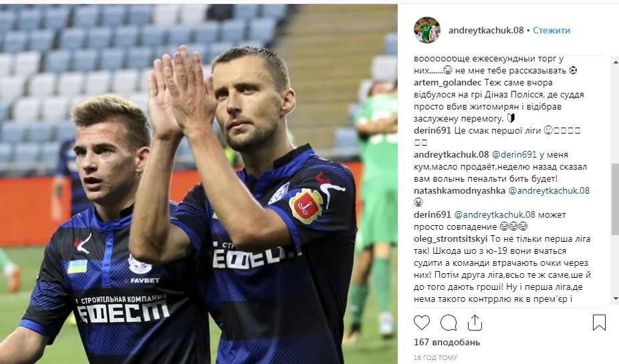Open the oleg_strontsitskyi commenter profile
Viewport: 619px width, 364px height.
[x=451, y=238]
